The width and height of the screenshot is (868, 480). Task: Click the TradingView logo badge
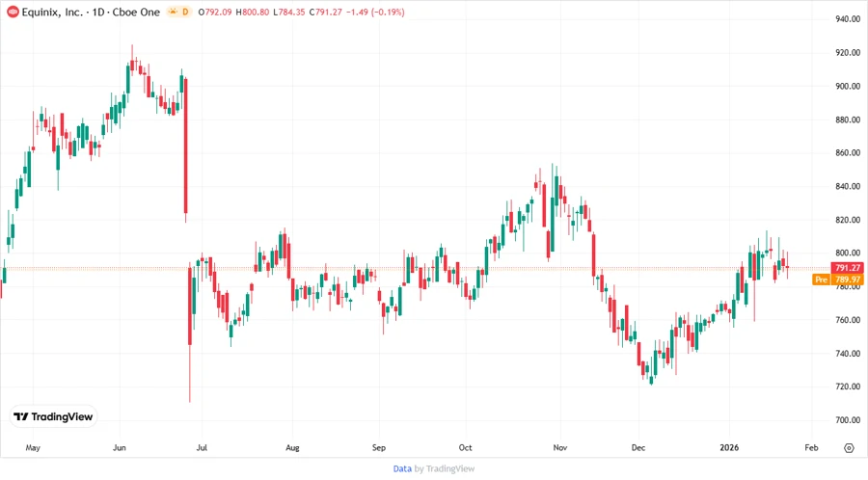(53, 417)
